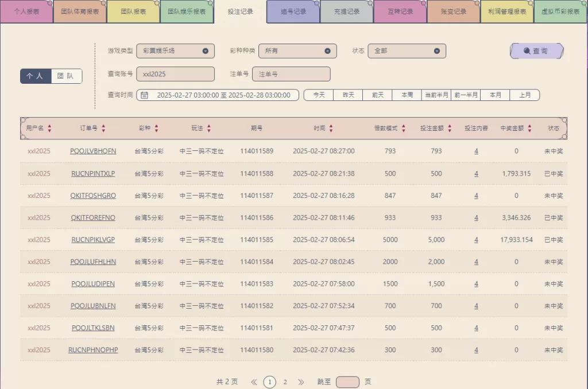Open order link PQOJLUBNLFN
Image resolution: width=588 pixels, height=389 pixels.
click(93, 306)
